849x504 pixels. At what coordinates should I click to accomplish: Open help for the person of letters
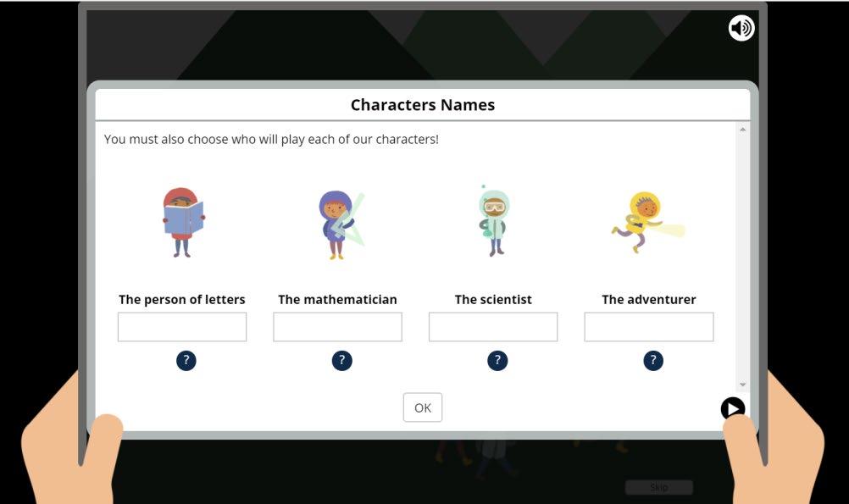click(x=186, y=361)
